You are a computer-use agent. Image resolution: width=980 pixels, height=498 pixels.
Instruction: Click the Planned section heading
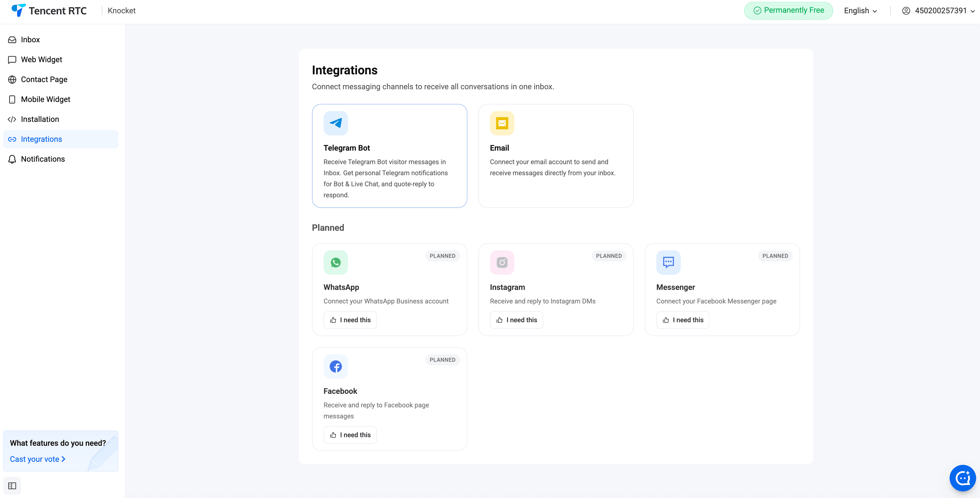pyautogui.click(x=328, y=228)
